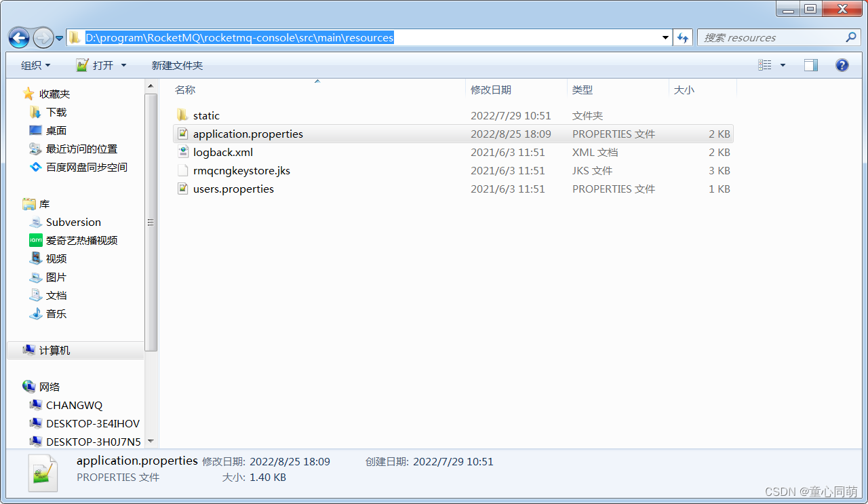
Task: Refresh the folder with the refresh icon
Action: coord(683,37)
